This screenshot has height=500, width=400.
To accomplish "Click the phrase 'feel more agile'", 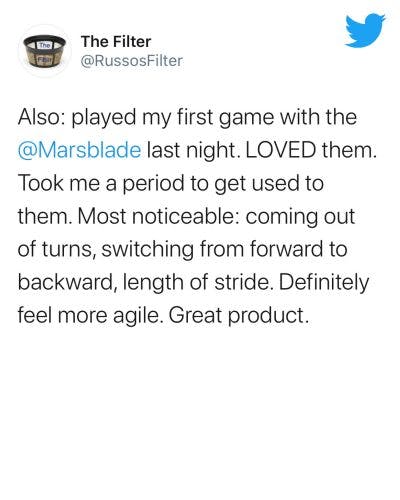I will click(88, 315).
